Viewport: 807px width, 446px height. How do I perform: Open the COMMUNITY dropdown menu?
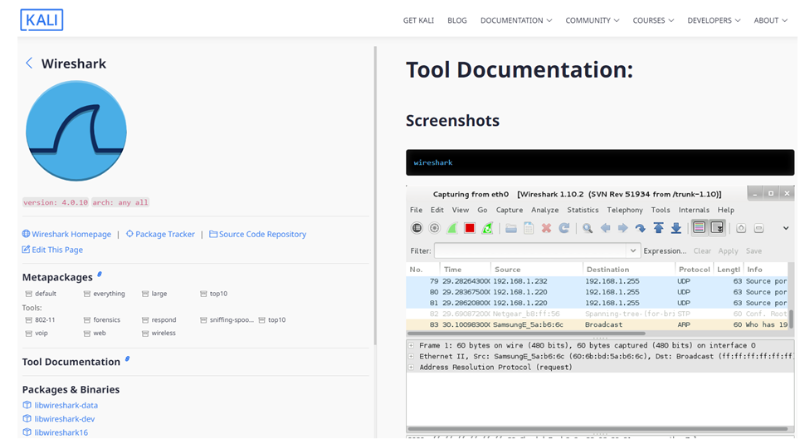[x=592, y=21]
